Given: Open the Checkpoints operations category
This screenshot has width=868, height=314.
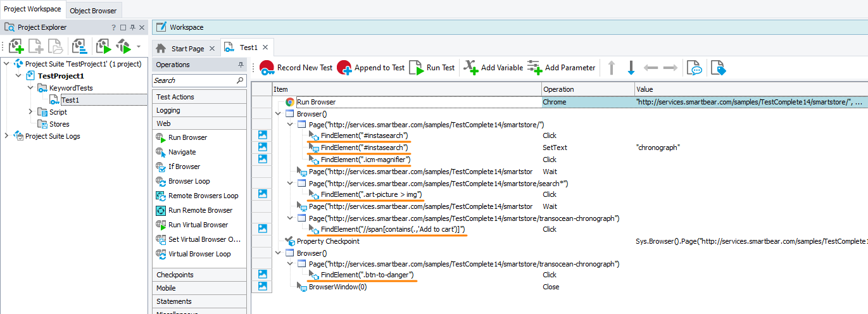Looking at the screenshot, I should point(175,275).
